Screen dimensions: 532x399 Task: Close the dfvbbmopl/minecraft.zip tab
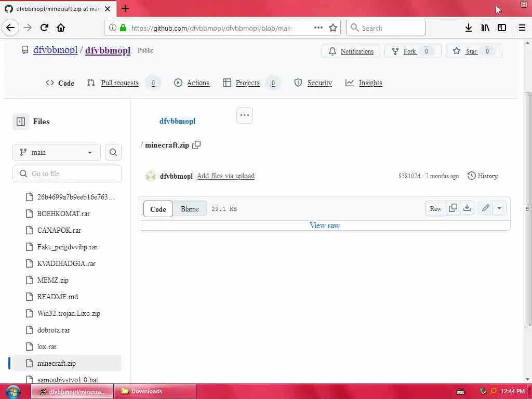[108, 9]
